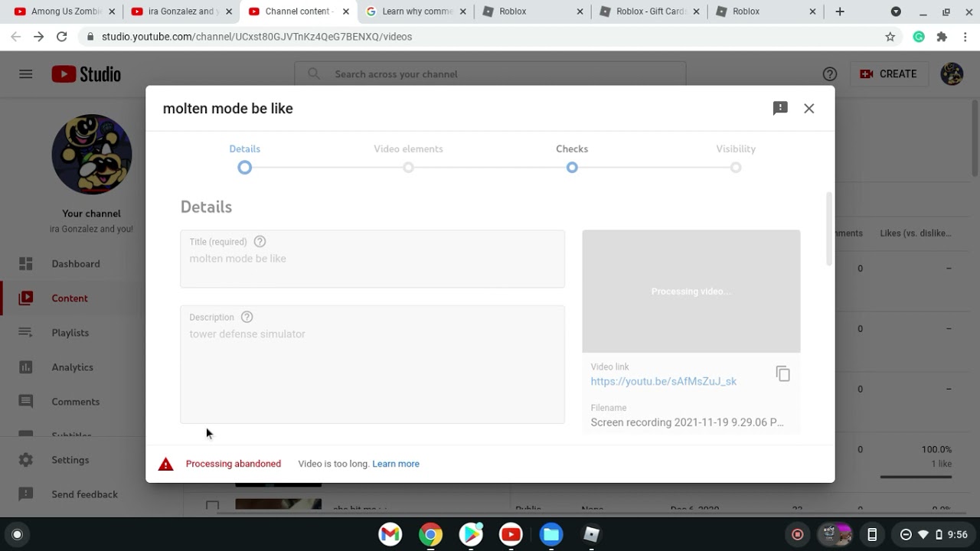Open Files app from the shelf
This screenshot has width=980, height=551.
[x=551, y=534]
